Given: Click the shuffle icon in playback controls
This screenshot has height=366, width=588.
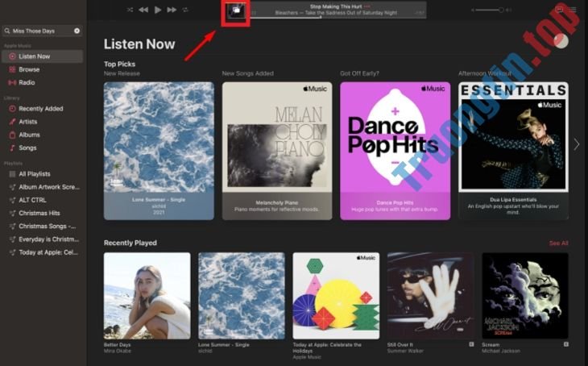Looking at the screenshot, I should (130, 10).
